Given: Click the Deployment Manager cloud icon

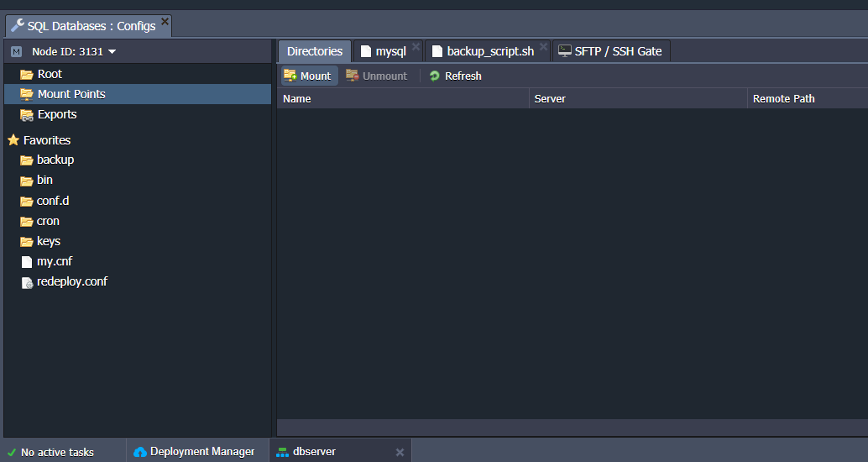Looking at the screenshot, I should coord(140,452).
